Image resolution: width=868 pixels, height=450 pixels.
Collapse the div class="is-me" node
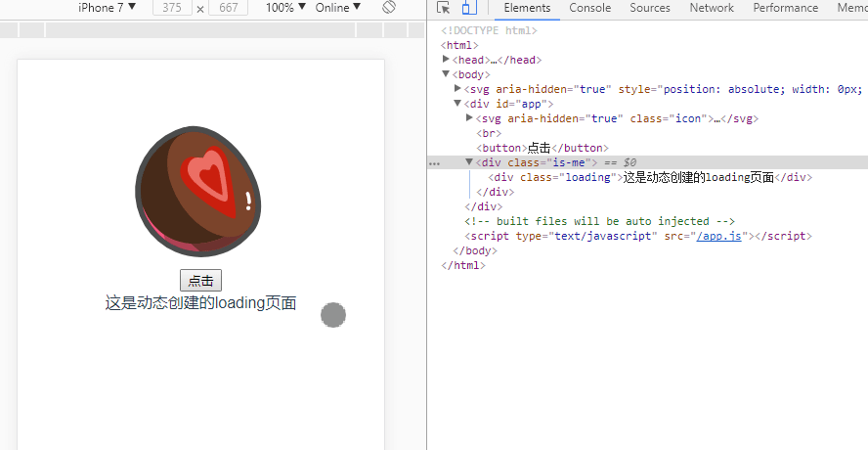point(469,161)
